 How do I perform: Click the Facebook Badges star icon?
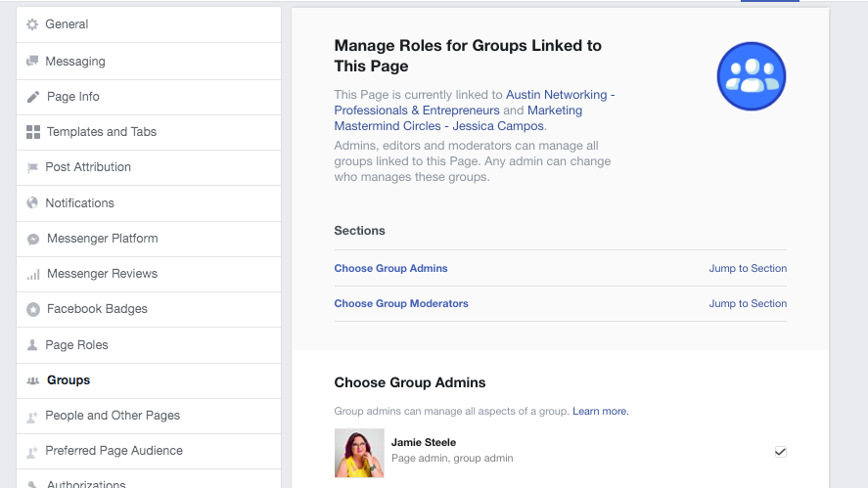tap(32, 309)
